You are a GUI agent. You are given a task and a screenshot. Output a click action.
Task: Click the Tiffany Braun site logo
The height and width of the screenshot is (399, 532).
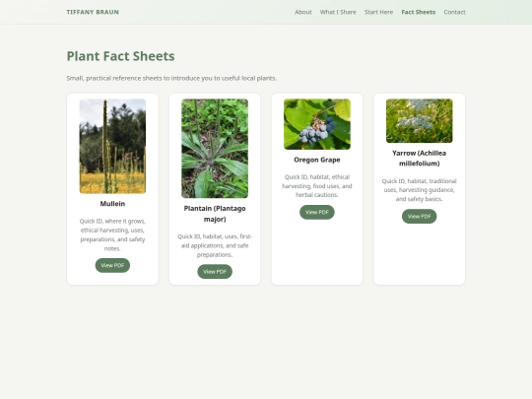[93, 12]
